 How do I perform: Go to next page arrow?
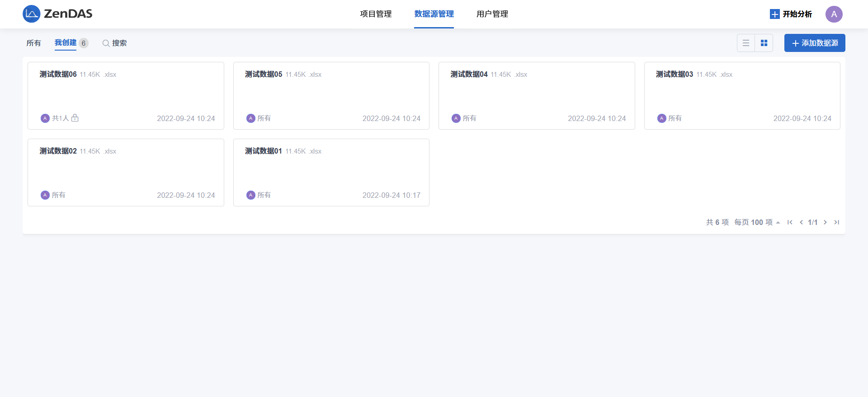[x=825, y=222]
